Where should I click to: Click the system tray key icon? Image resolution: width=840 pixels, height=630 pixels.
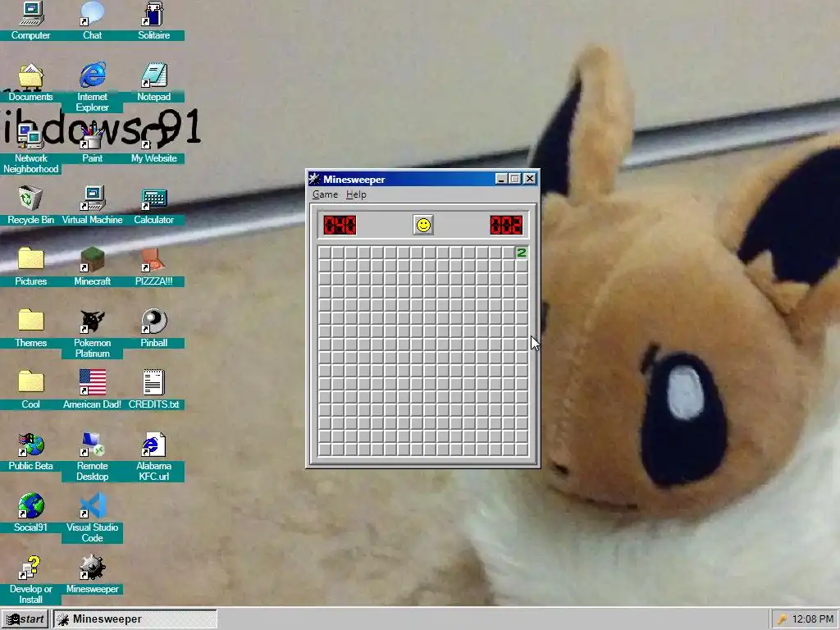782,619
